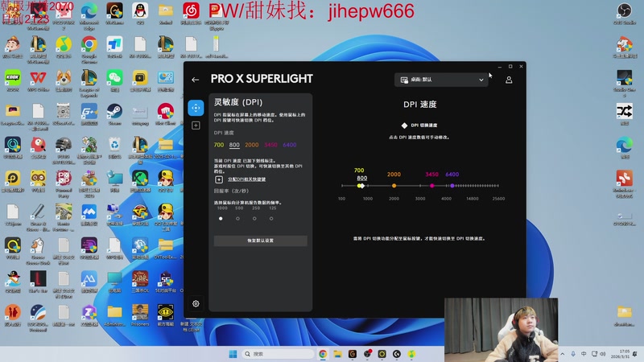Click the DPI shift speed legend diamond

coord(405,125)
